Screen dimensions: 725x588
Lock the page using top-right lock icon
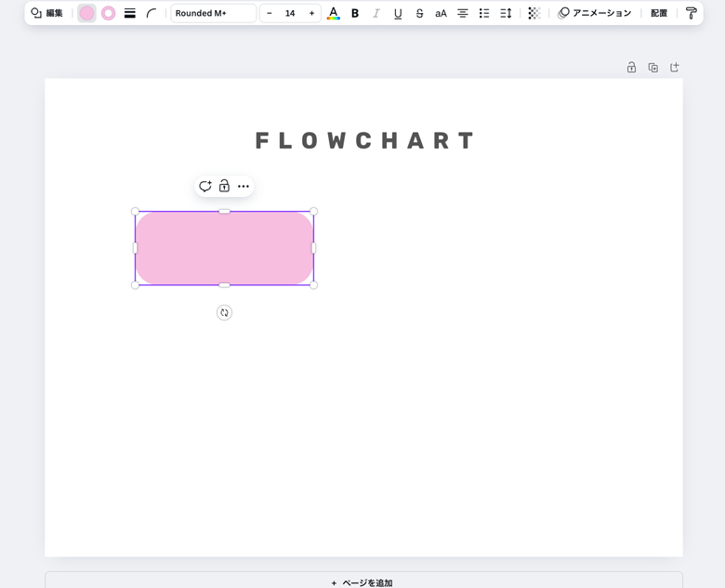(x=631, y=68)
